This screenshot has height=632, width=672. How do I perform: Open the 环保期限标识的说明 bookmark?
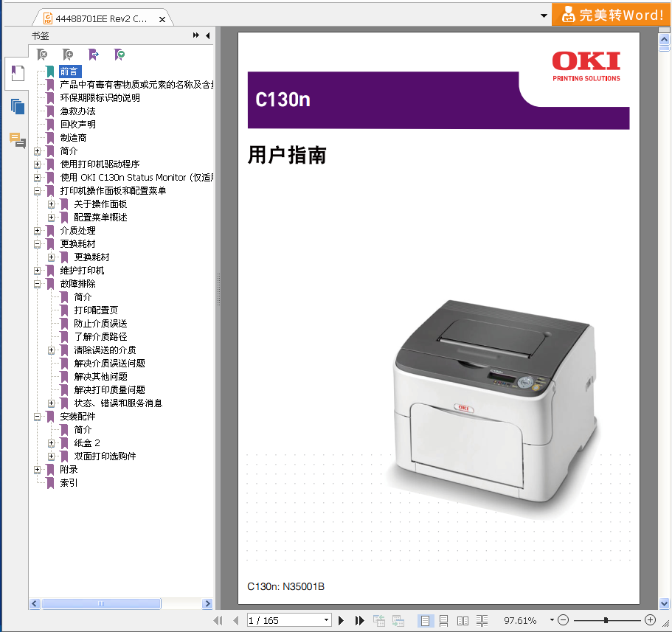(x=100, y=97)
